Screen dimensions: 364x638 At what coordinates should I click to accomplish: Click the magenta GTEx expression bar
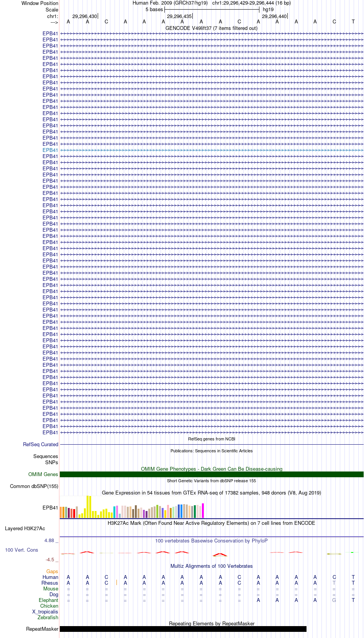[x=203, y=511]
